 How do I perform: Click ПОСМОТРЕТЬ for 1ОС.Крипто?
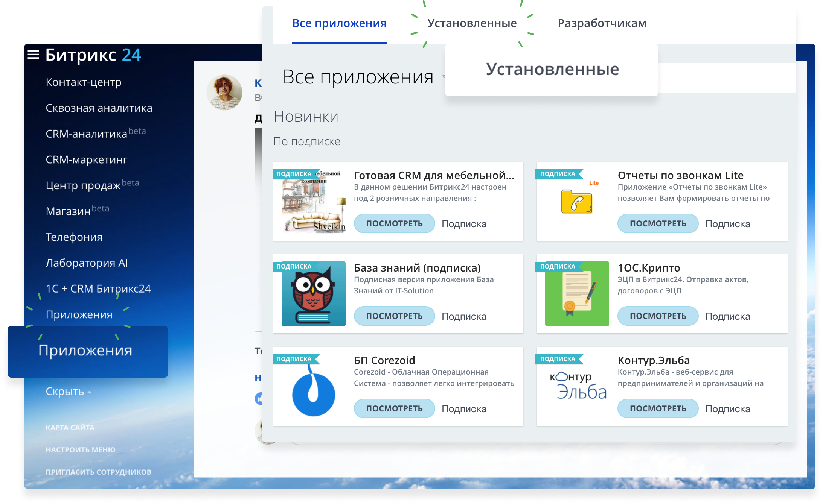pyautogui.click(x=658, y=316)
